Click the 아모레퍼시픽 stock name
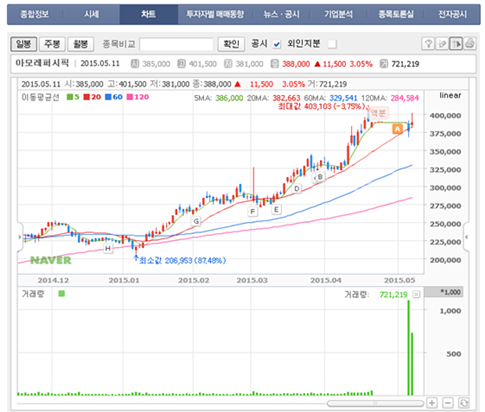This screenshot has height=412, width=485. 42,63
